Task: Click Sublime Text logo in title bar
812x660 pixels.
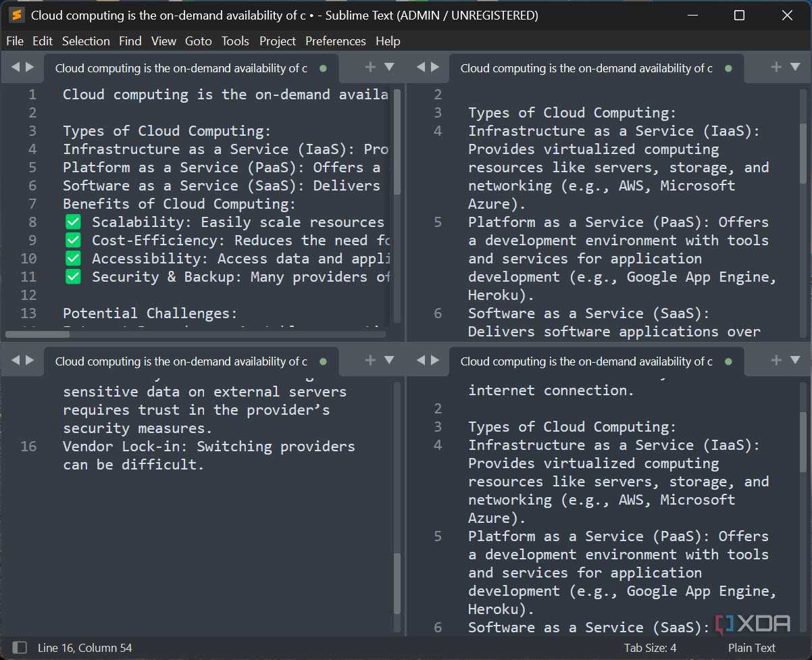Action: (x=16, y=15)
